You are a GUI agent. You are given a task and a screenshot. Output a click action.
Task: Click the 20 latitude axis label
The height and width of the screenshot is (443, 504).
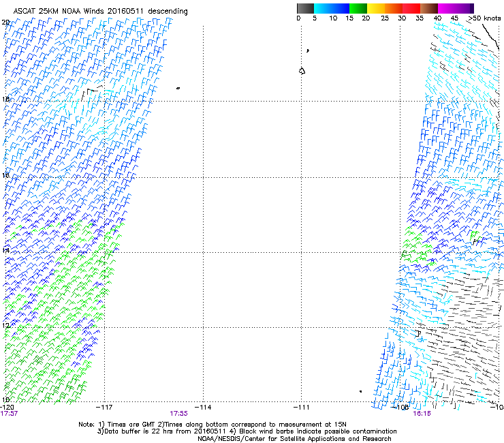coord(5,22)
